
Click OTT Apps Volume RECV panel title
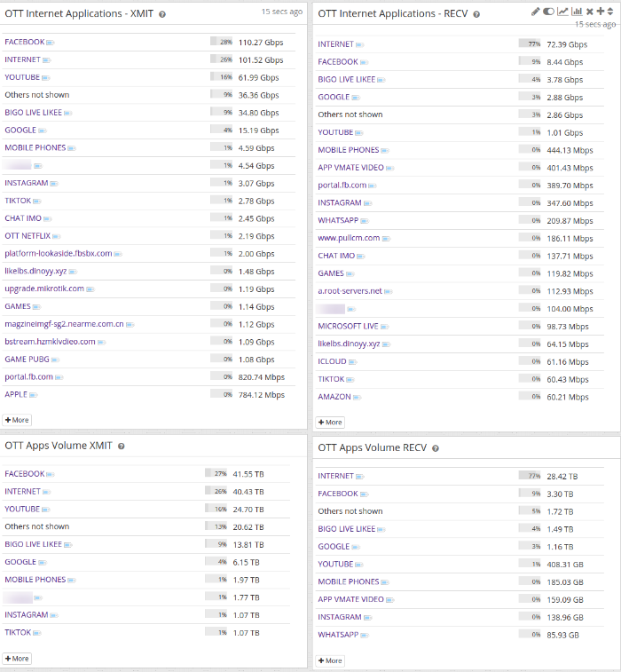[x=373, y=448]
